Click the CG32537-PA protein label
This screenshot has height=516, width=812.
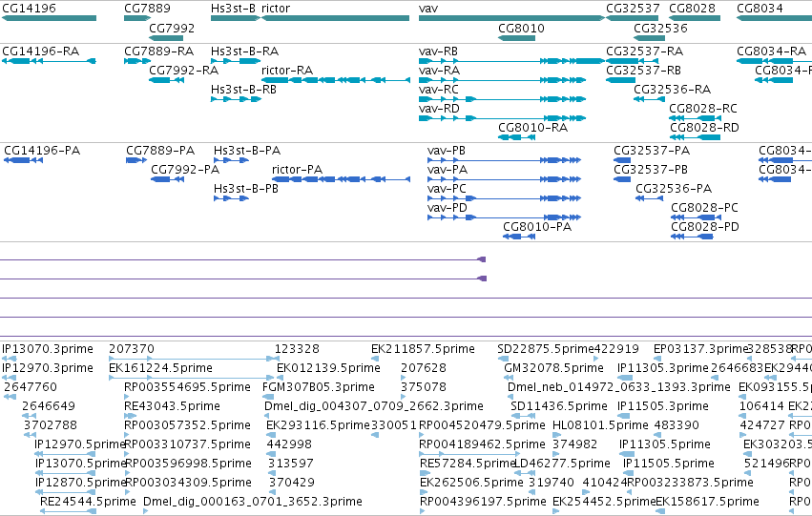(652, 151)
